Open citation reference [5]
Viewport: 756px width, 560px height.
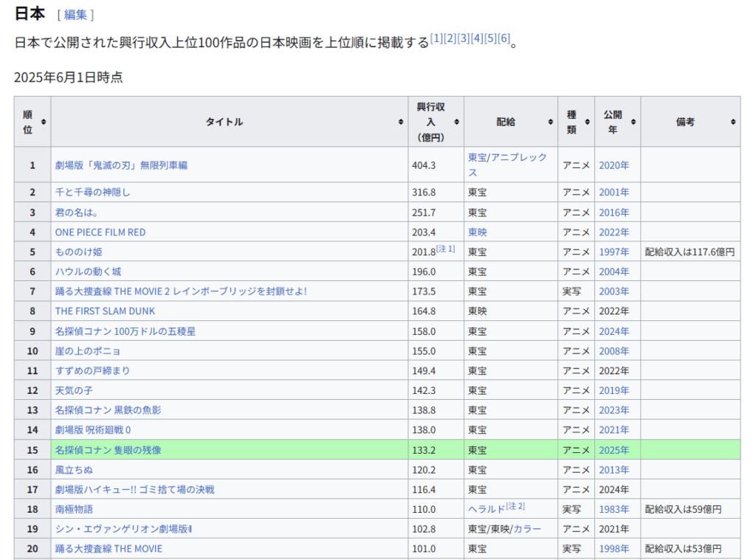pyautogui.click(x=490, y=38)
